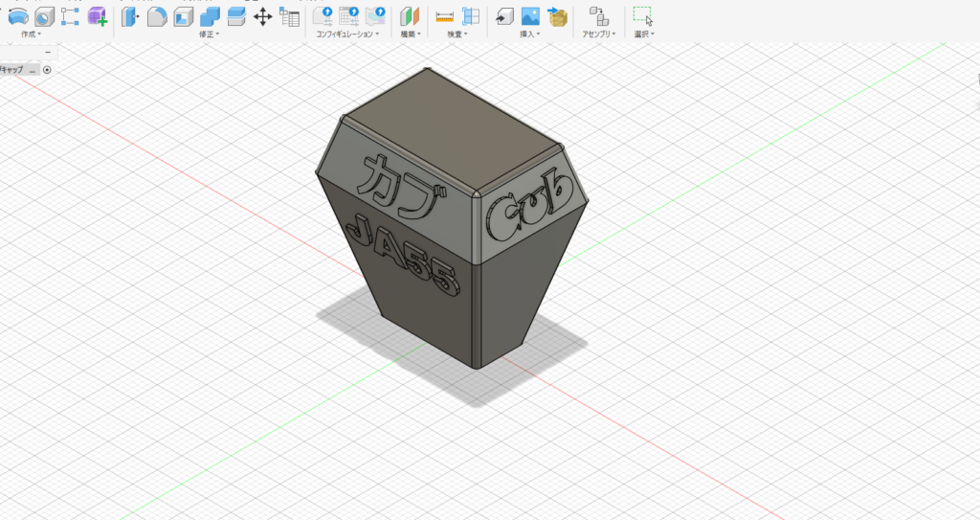This screenshot has width=980, height=520.
Task: Open the 作成 (Create) dropdown menu
Action: [x=31, y=34]
